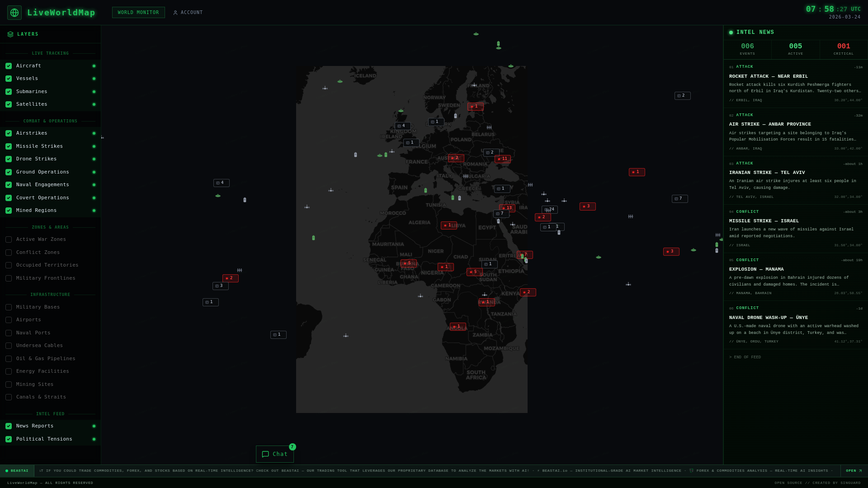Select the red 5 marker near South Sudan
Viewport: 868px width, 488px height.
point(475,272)
